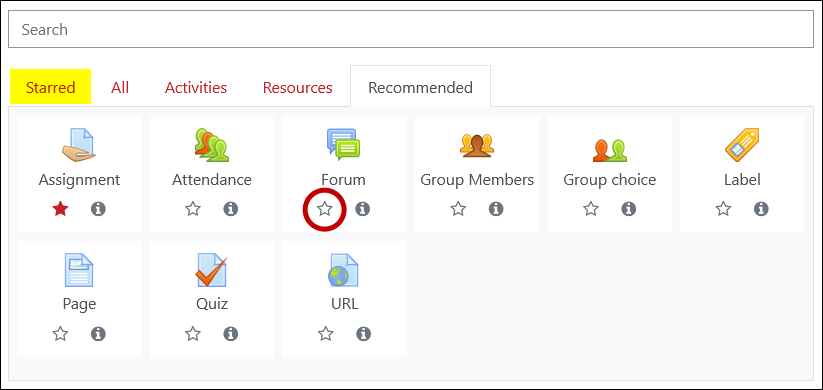Switch to the Starred tab

tap(50, 87)
